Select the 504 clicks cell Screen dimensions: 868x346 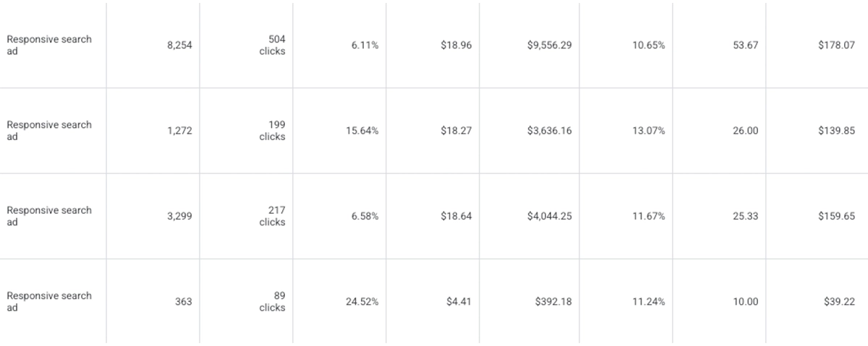272,46
